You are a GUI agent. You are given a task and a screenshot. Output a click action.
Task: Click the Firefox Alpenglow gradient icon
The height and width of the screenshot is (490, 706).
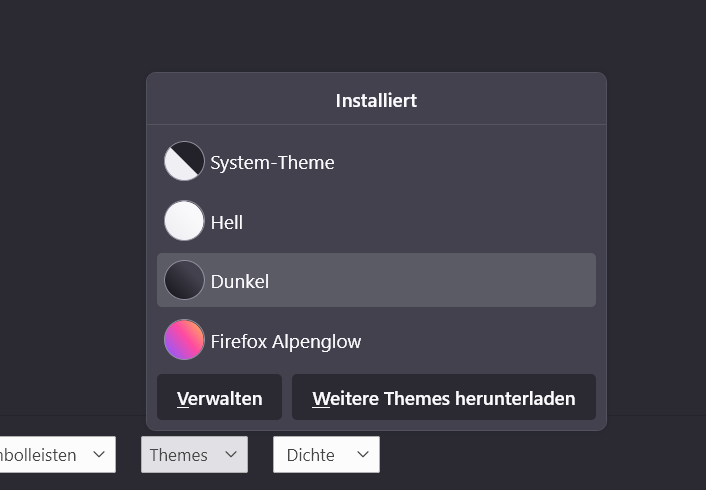(184, 340)
